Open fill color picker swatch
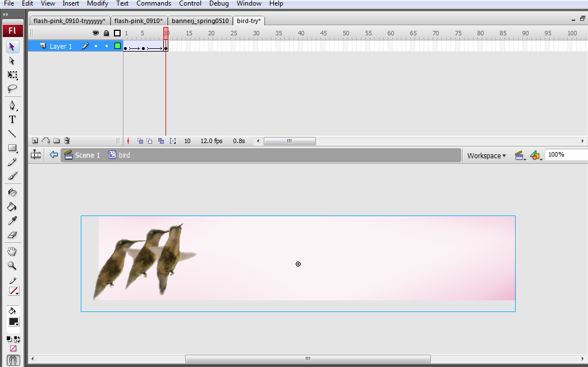The height and width of the screenshot is (367, 588). [x=13, y=322]
